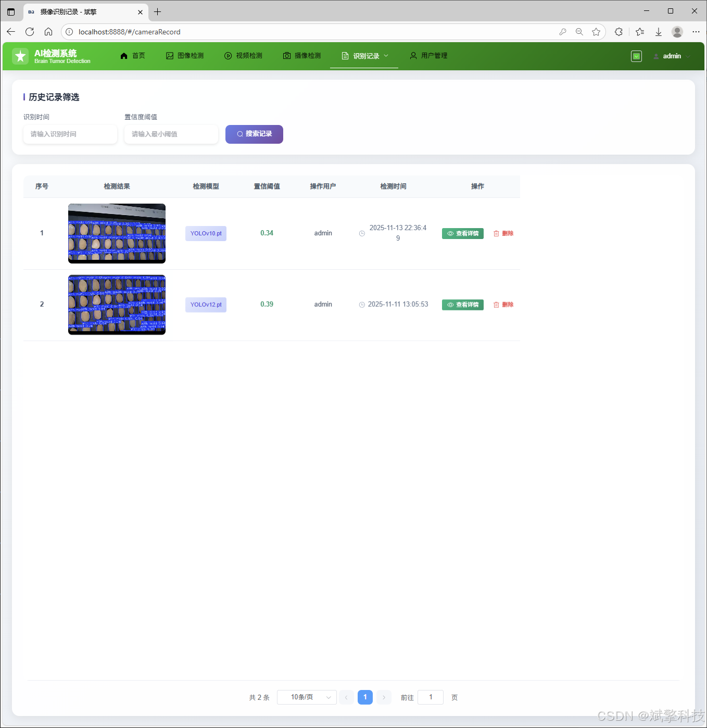Go to previous page arrow
Image resolution: width=707 pixels, height=728 pixels.
[x=346, y=697]
